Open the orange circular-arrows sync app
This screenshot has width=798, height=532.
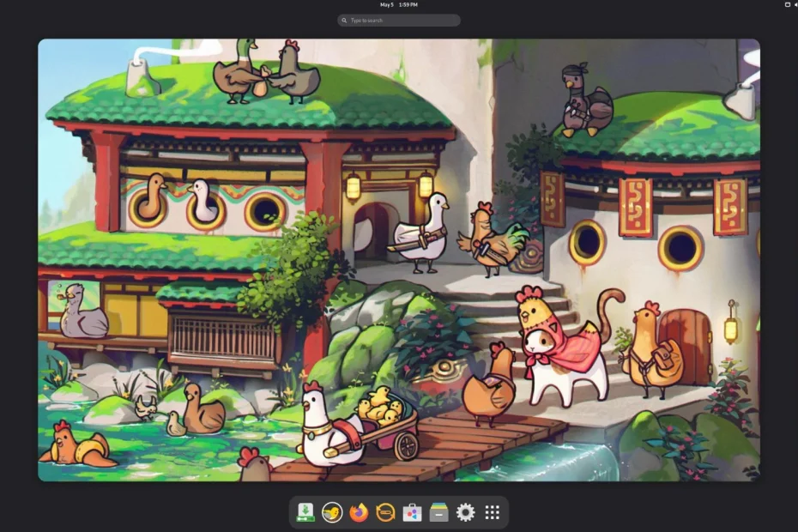coord(385,512)
